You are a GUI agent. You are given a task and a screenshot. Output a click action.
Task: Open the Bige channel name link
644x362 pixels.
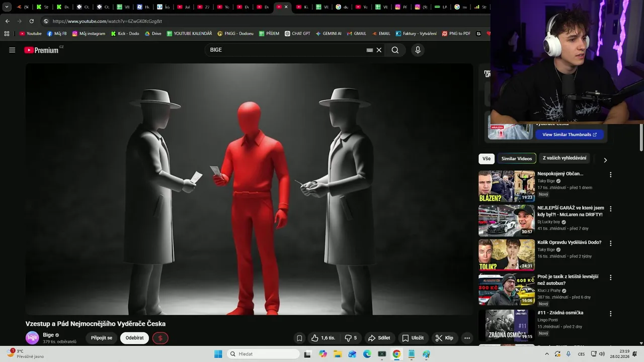tap(48, 335)
